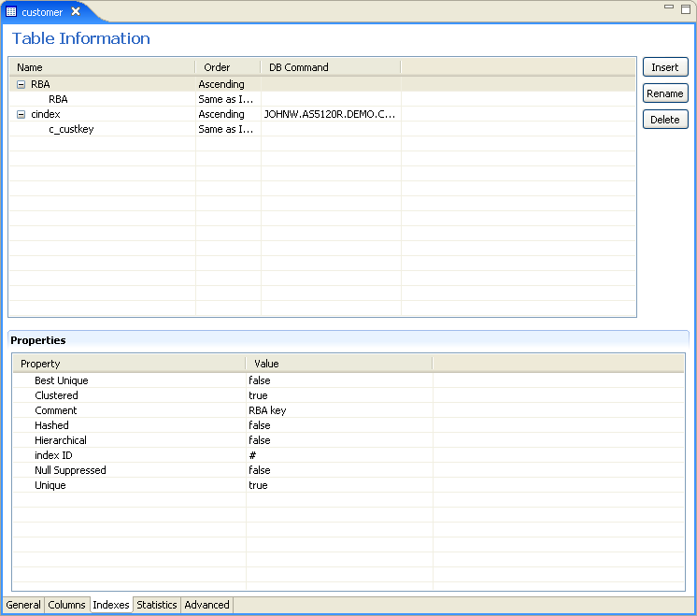Viewport: 697px width, 616px height.
Task: Click the customer table icon in the tab
Action: (11, 11)
